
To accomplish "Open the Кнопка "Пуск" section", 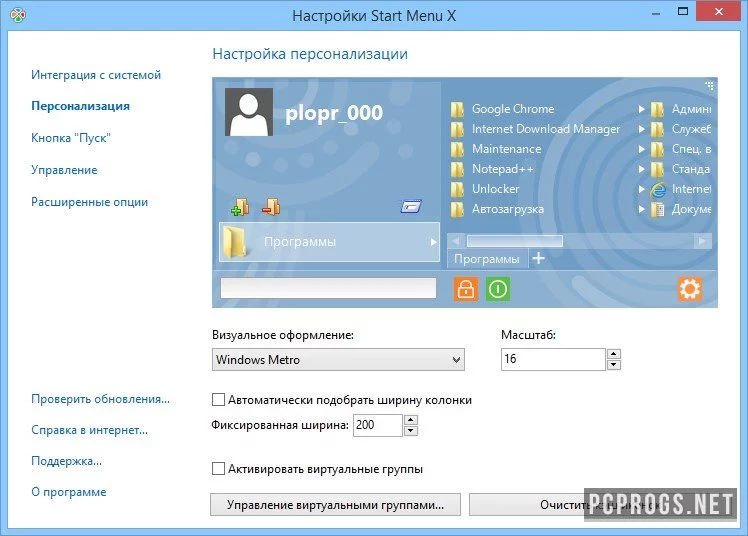I will (x=71, y=138).
